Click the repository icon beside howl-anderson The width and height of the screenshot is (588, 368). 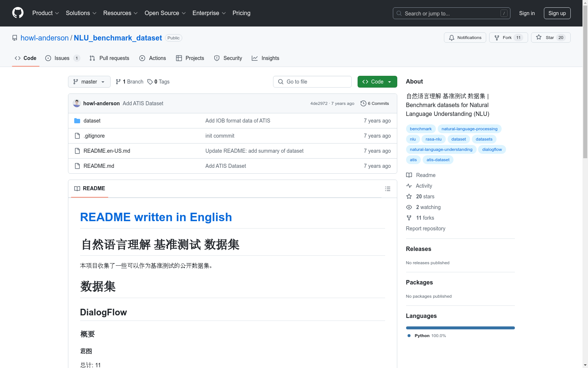point(15,38)
